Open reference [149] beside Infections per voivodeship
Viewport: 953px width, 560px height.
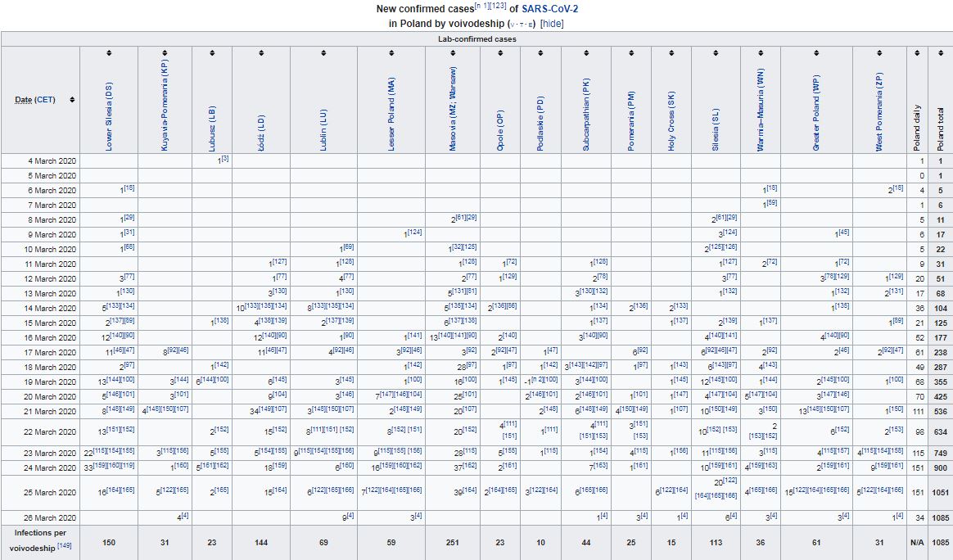(x=64, y=545)
